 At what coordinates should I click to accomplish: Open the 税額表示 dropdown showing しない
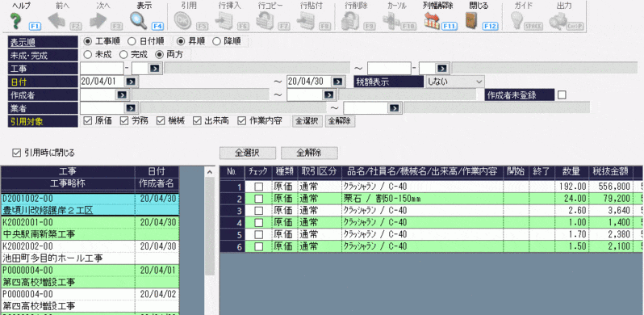(x=454, y=82)
